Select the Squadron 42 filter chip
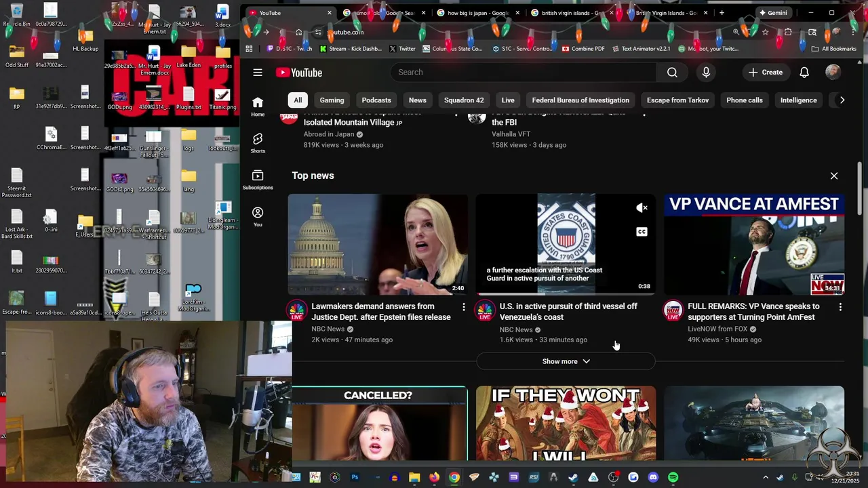 464,100
